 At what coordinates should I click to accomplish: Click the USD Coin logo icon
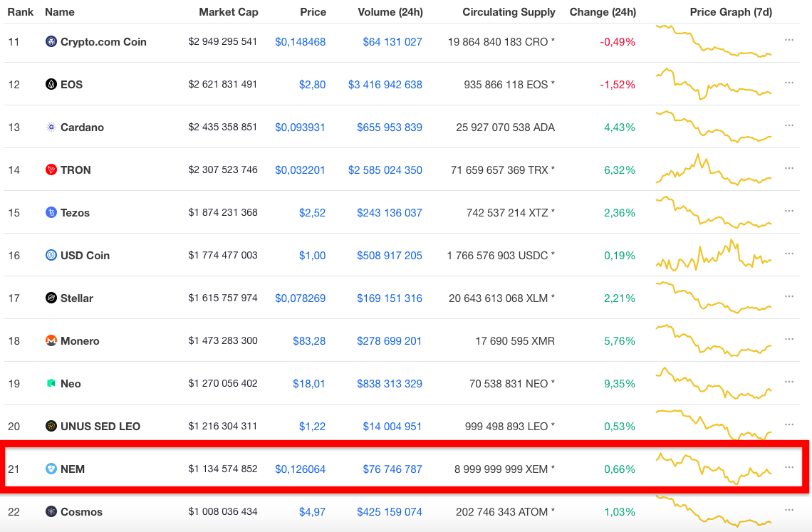click(x=51, y=255)
